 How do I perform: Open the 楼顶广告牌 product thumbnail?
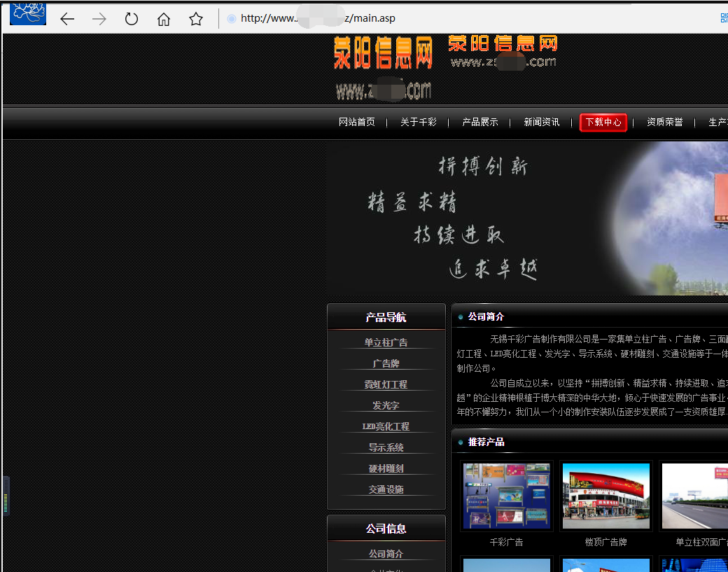click(x=606, y=496)
